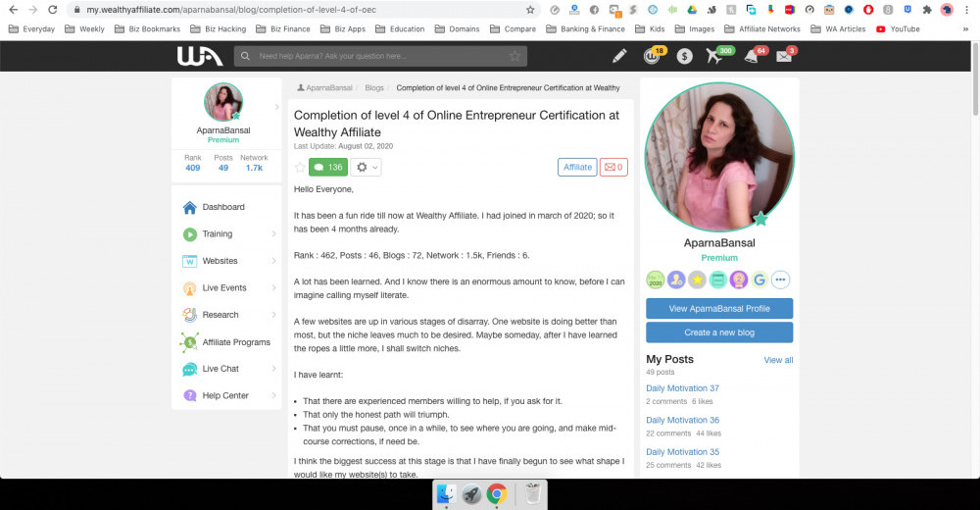Click the Wealthy Affiliate logo
Image resolution: width=980 pixels, height=510 pixels.
point(200,56)
